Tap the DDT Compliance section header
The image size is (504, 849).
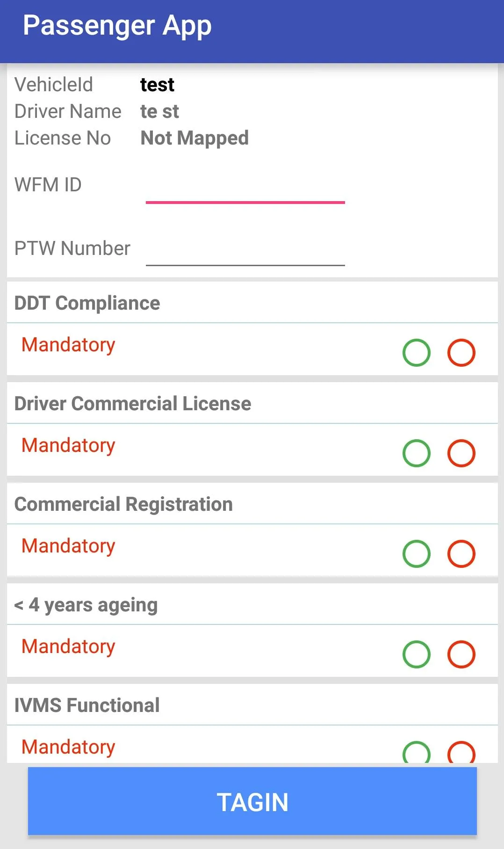tap(87, 303)
